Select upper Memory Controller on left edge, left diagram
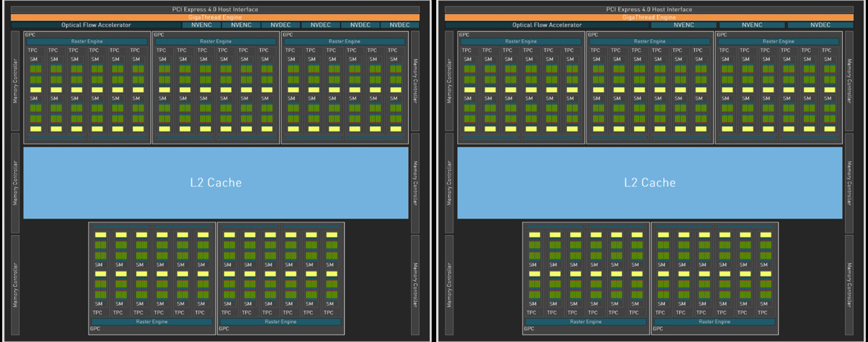Image resolution: width=868 pixels, height=342 pixels. click(15, 80)
